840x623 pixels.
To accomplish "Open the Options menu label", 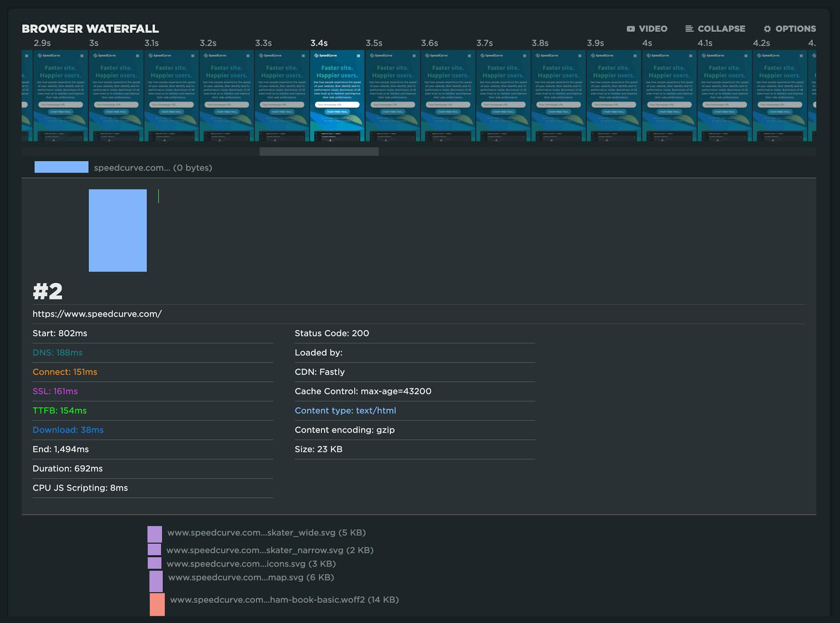I will pos(795,29).
